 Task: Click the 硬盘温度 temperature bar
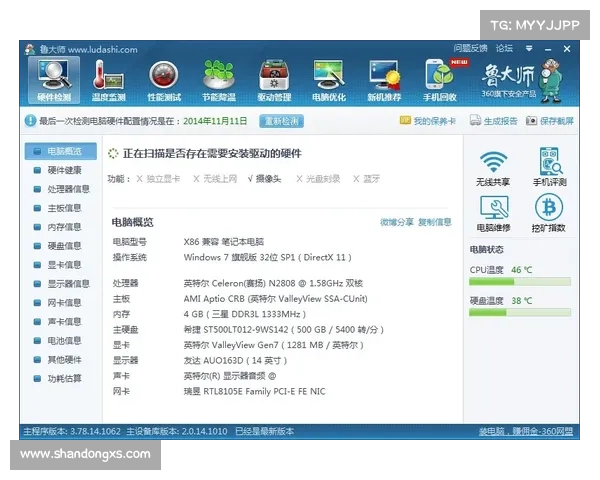click(x=520, y=313)
